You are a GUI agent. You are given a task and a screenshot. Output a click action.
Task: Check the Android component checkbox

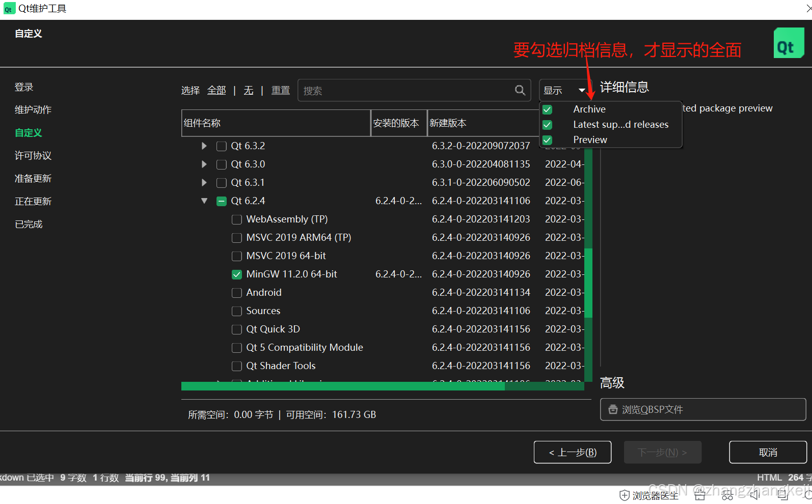237,293
